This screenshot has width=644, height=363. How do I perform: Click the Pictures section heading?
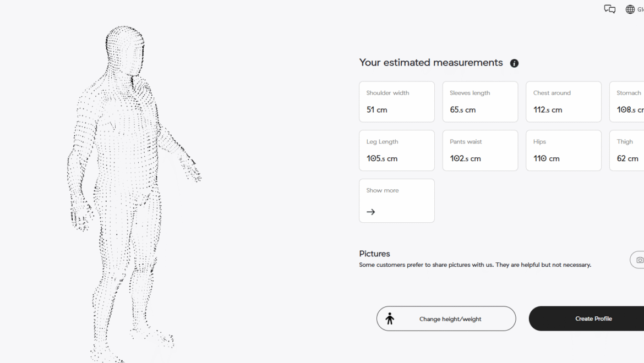374,254
